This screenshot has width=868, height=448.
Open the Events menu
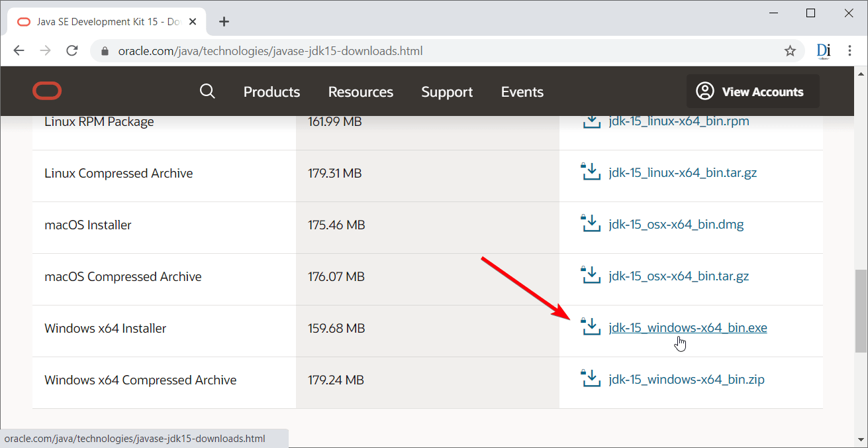click(x=522, y=92)
